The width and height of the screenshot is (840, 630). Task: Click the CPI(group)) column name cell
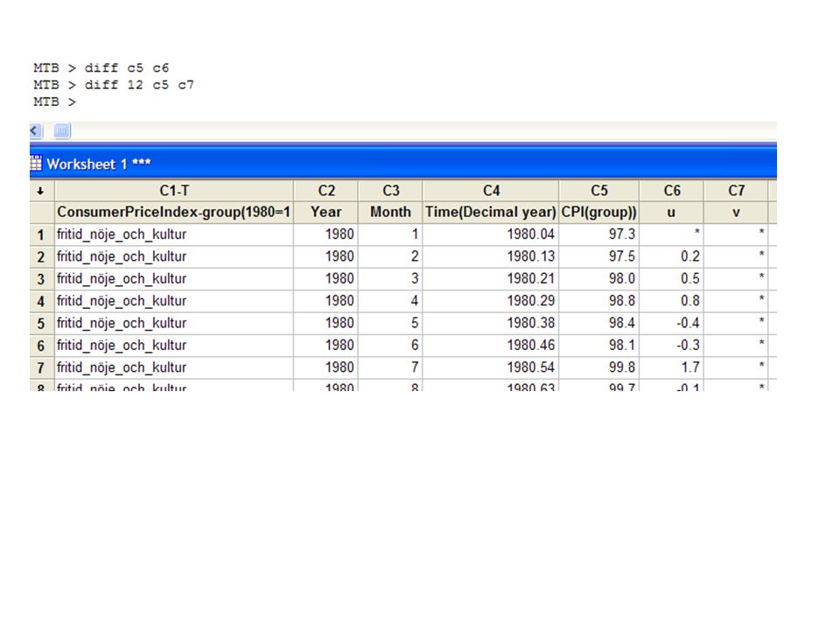[598, 213]
